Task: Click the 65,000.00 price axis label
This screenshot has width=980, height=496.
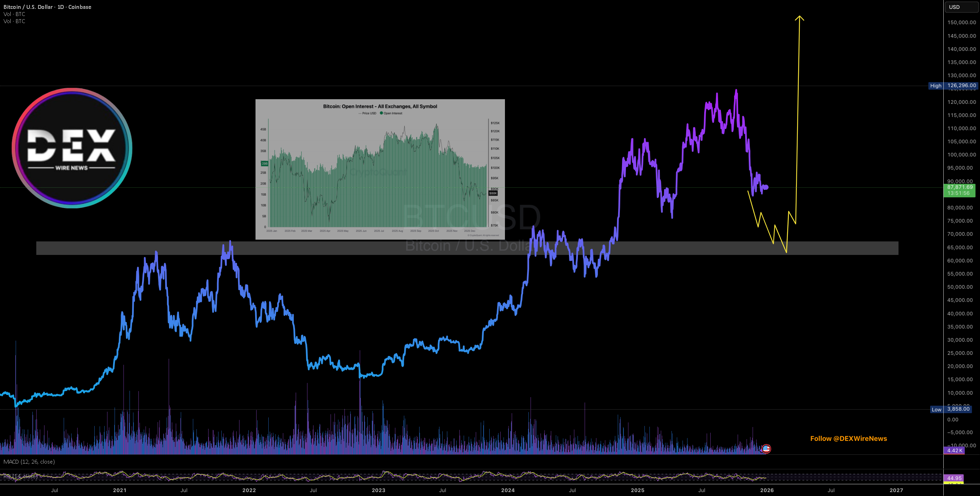Action: (x=960, y=247)
